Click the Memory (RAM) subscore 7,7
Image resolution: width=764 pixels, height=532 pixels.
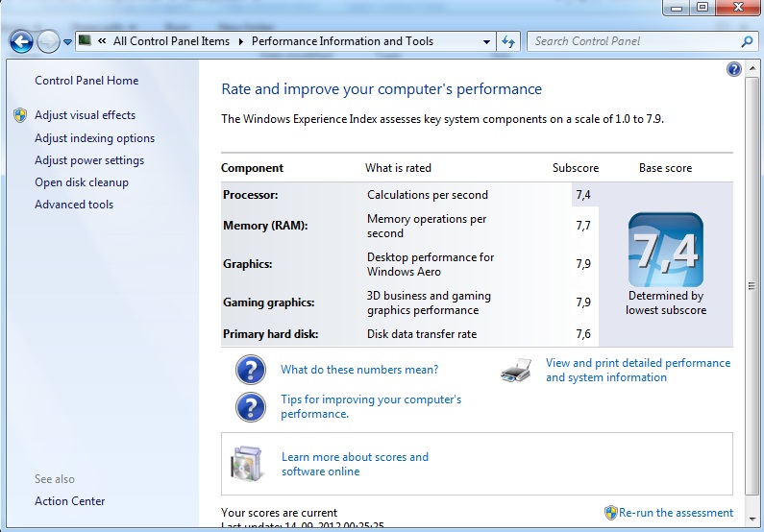pyautogui.click(x=583, y=226)
